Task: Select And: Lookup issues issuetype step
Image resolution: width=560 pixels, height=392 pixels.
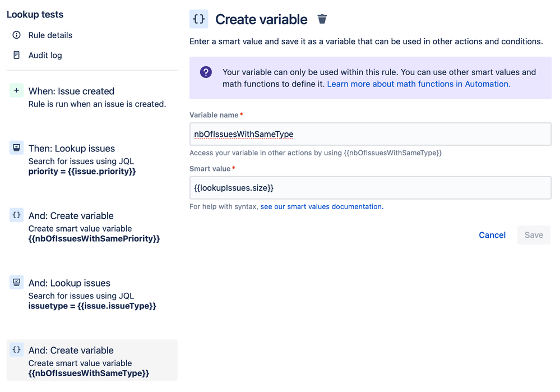Action: point(92,294)
